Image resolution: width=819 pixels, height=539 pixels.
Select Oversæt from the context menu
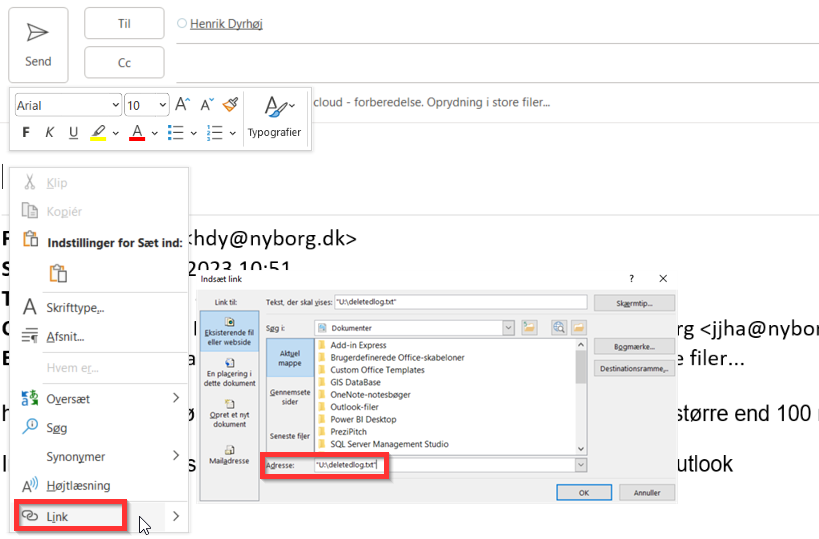(x=68, y=398)
